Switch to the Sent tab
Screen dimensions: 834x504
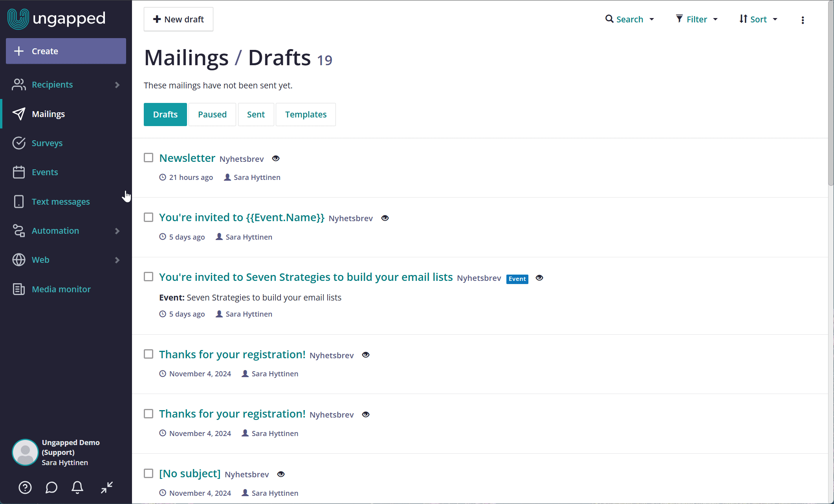[256, 114]
